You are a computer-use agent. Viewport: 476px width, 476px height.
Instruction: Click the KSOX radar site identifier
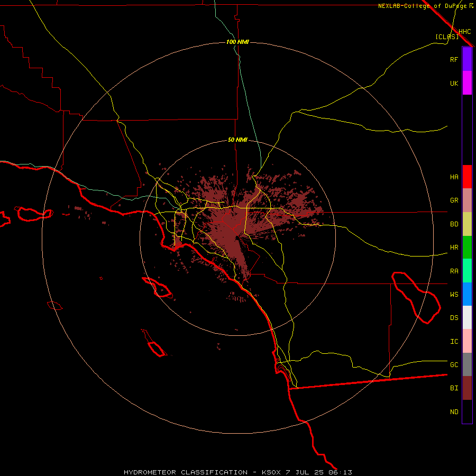click(x=272, y=472)
